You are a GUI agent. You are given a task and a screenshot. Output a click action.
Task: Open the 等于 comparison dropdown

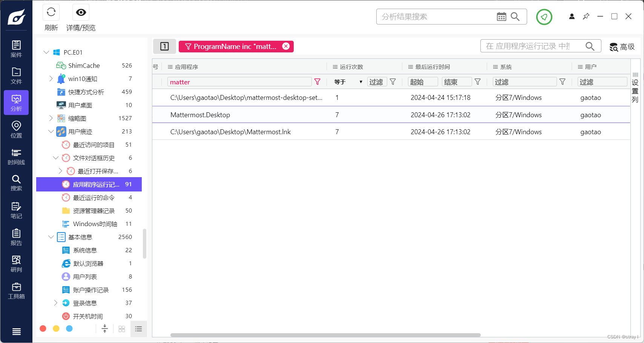click(x=348, y=82)
